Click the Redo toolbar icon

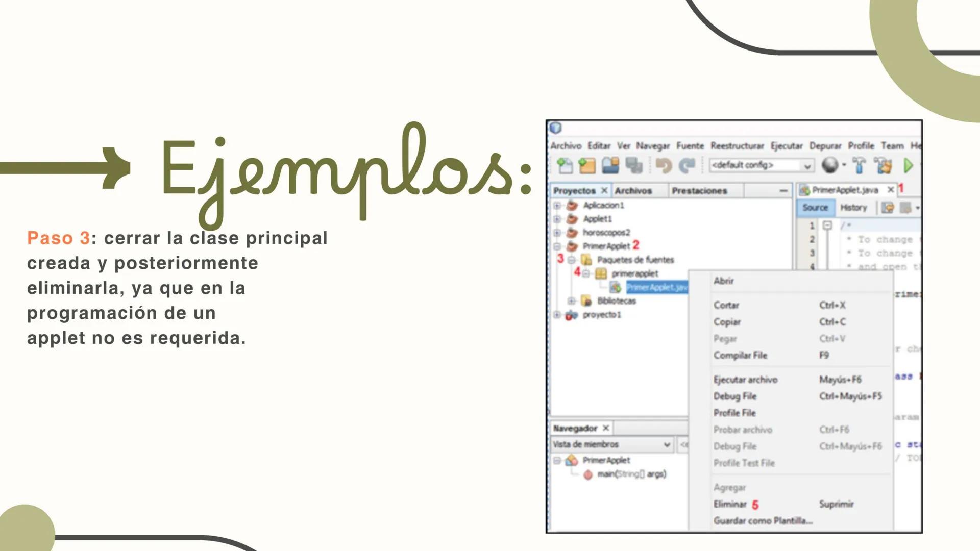tap(688, 165)
